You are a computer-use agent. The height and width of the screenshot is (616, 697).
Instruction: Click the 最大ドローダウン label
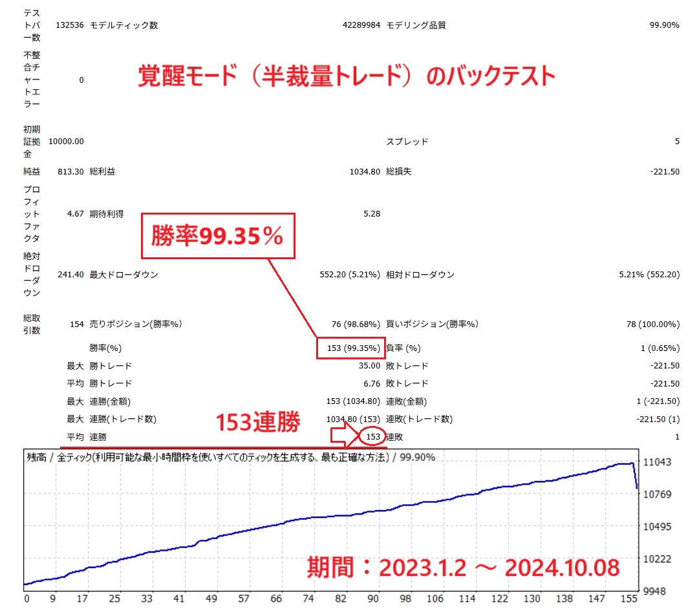pyautogui.click(x=123, y=275)
